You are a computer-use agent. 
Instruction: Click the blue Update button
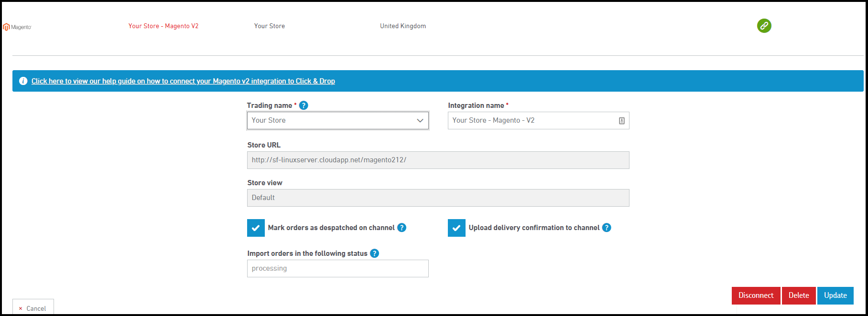835,295
